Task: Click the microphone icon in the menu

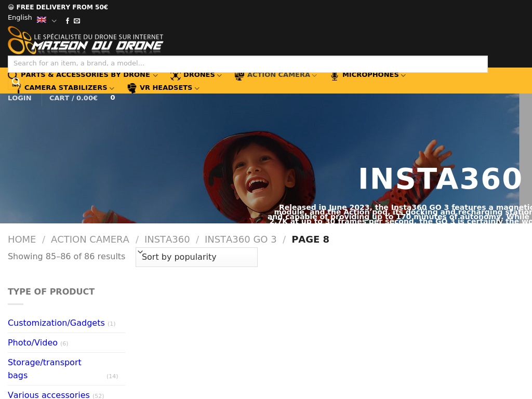Action: [334, 76]
